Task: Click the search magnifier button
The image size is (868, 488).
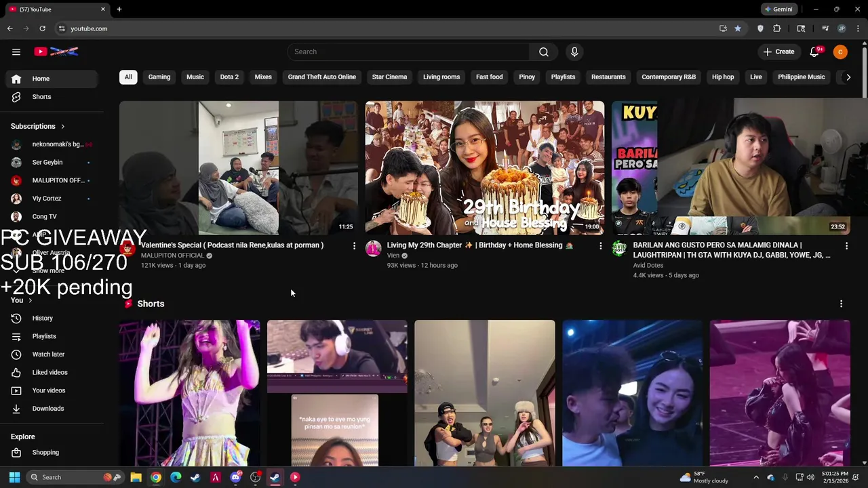Action: point(543,52)
